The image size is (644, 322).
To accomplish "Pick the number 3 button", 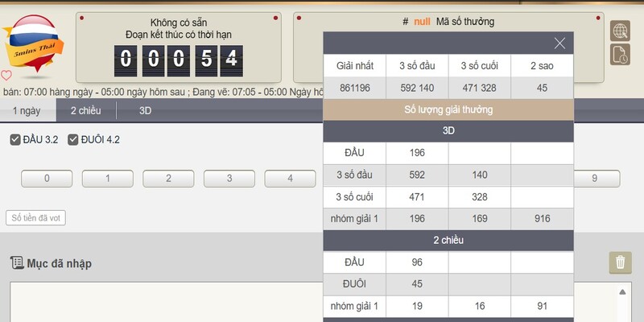I will point(229,179).
